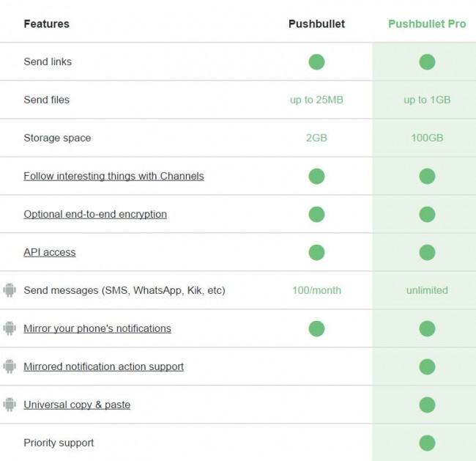
Task: Click Pro green dot for Universal copy & paste
Action: pos(427,405)
